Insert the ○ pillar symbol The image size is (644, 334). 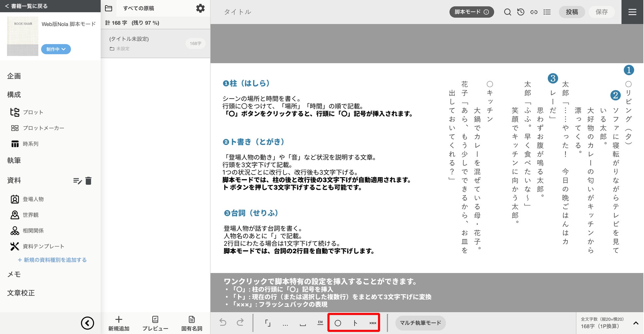(338, 323)
